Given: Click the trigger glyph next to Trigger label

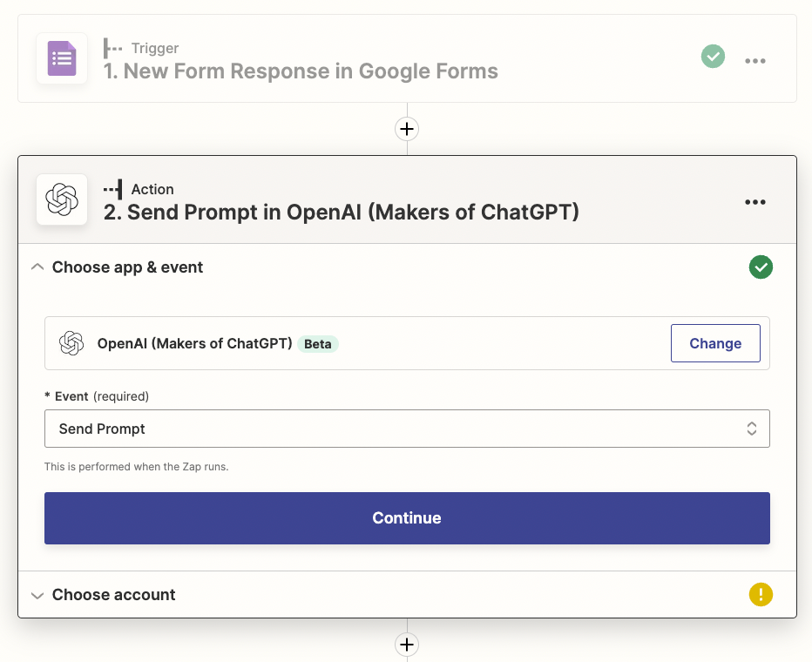Looking at the screenshot, I should pyautogui.click(x=112, y=48).
